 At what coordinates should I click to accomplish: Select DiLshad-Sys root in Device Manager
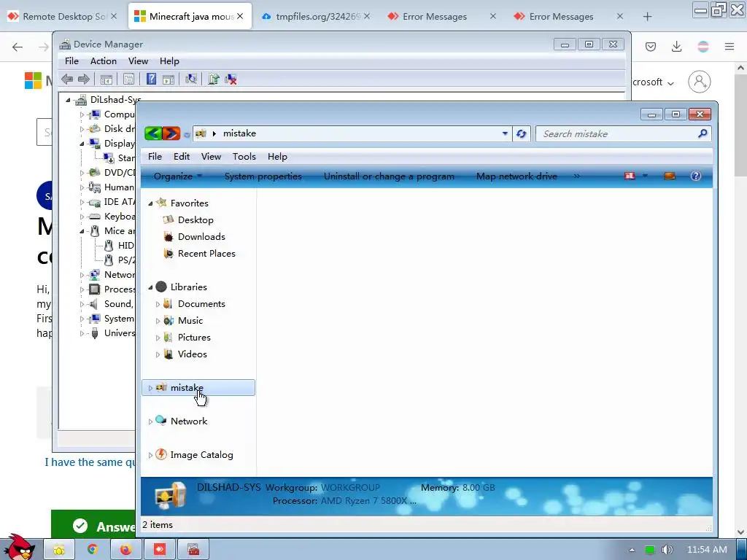[115, 99]
